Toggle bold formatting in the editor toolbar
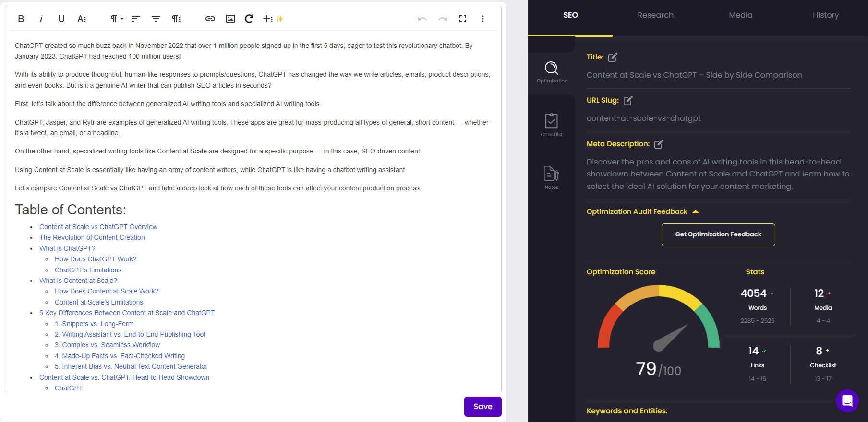Image resolution: width=868 pixels, height=422 pixels. [21, 19]
